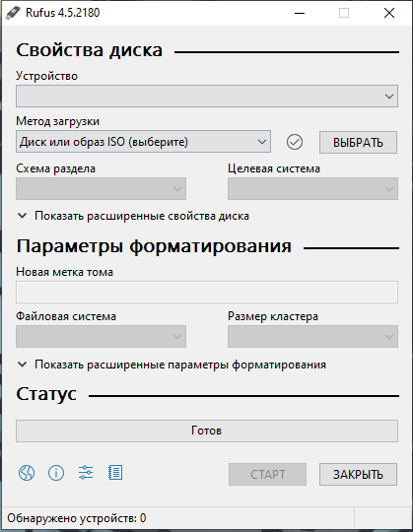413x532 pixels.
Task: Open the Файловая система dropdown
Action: (x=101, y=336)
